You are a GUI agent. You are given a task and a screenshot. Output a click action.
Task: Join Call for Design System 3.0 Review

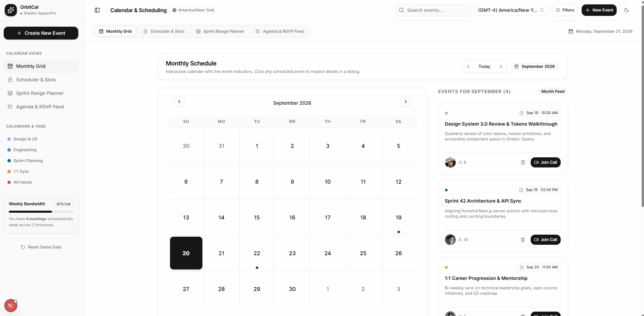pos(545,162)
